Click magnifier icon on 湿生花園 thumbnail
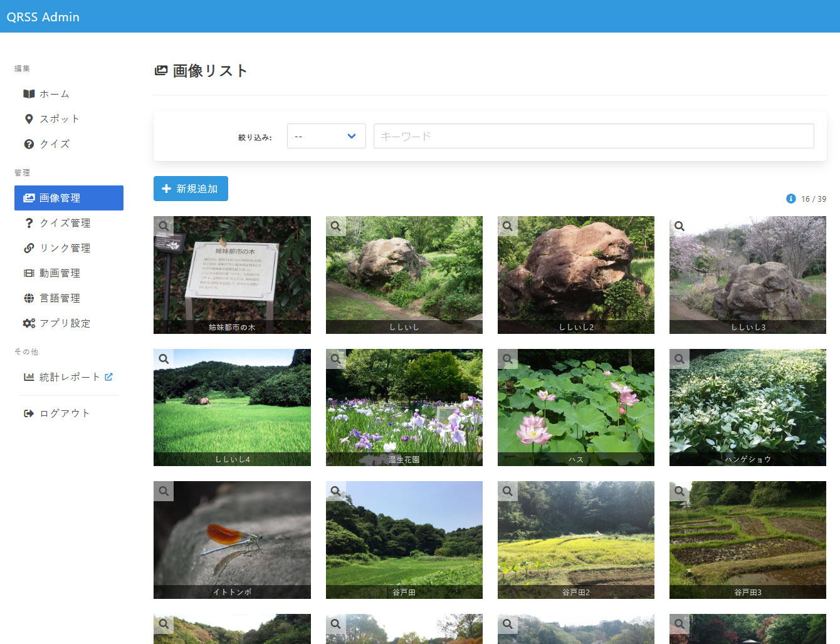 pos(336,359)
